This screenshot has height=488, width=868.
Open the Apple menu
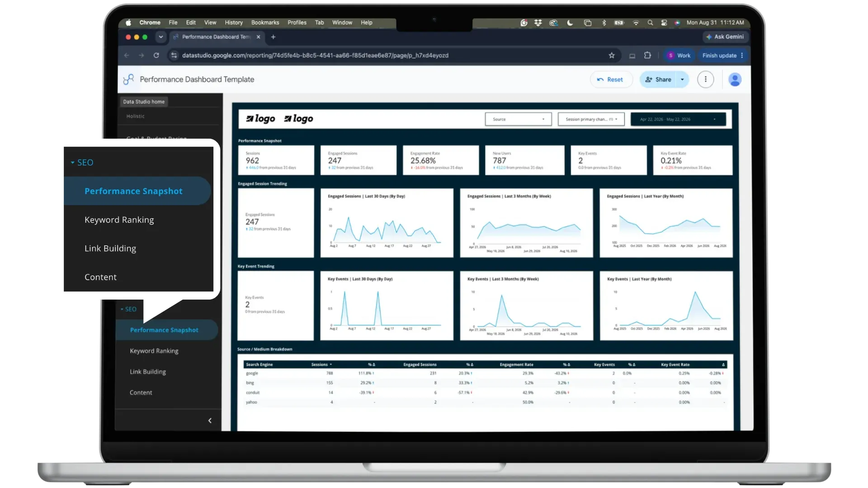pos(128,23)
